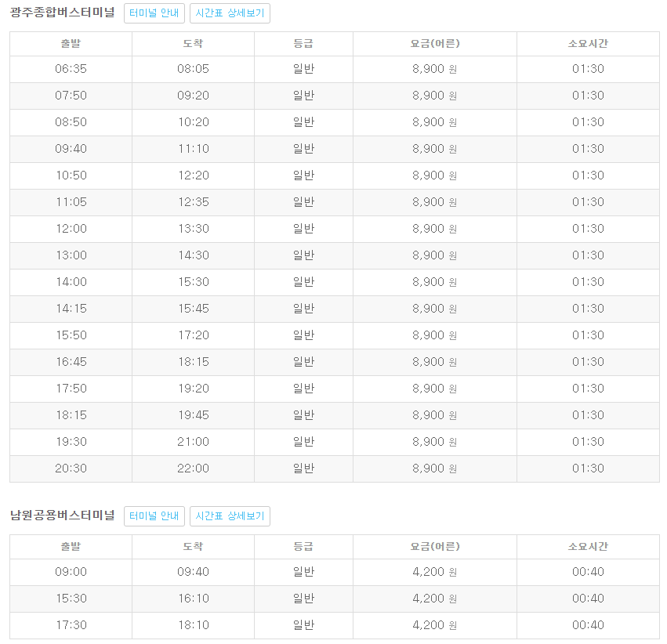Click 소요시간 header in Namwon table
The width and height of the screenshot is (667, 644).
588,547
